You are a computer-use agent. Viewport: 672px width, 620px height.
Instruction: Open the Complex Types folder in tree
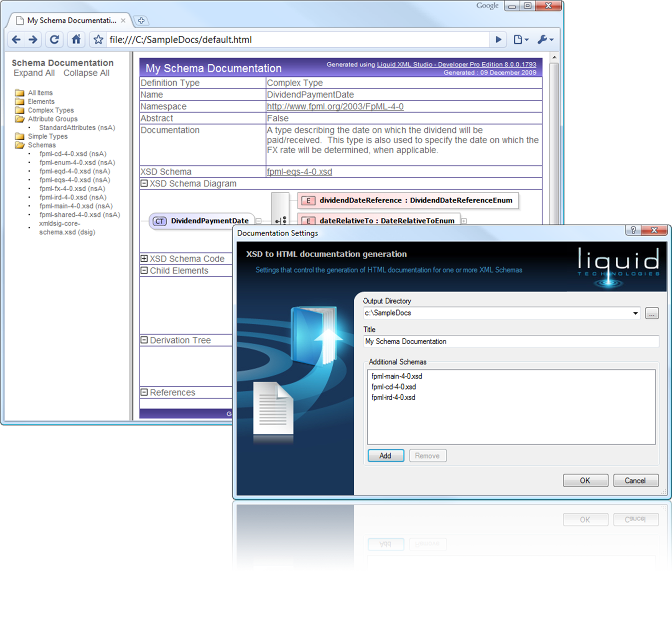(x=51, y=110)
